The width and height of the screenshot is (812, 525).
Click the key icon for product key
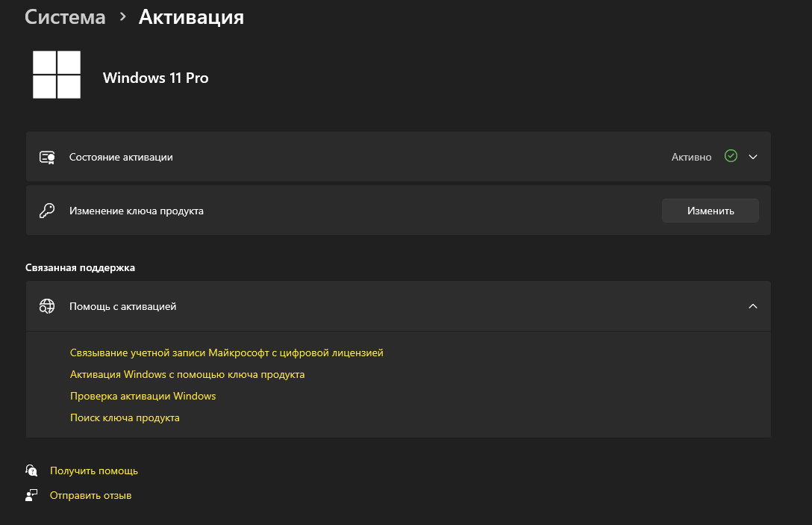[x=47, y=211]
